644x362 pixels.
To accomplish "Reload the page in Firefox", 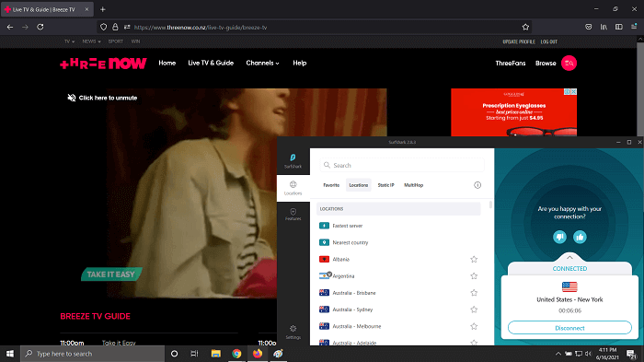I will [40, 27].
